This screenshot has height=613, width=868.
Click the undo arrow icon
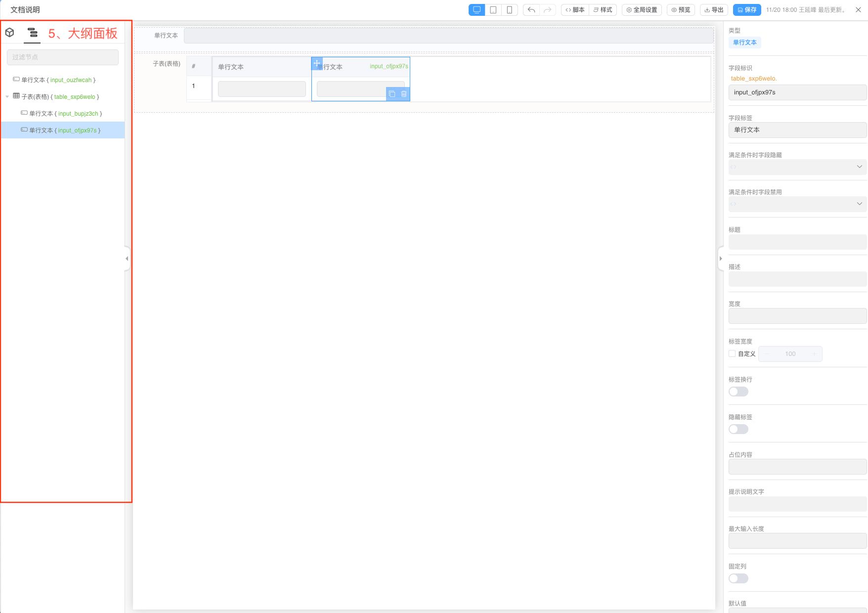point(531,10)
